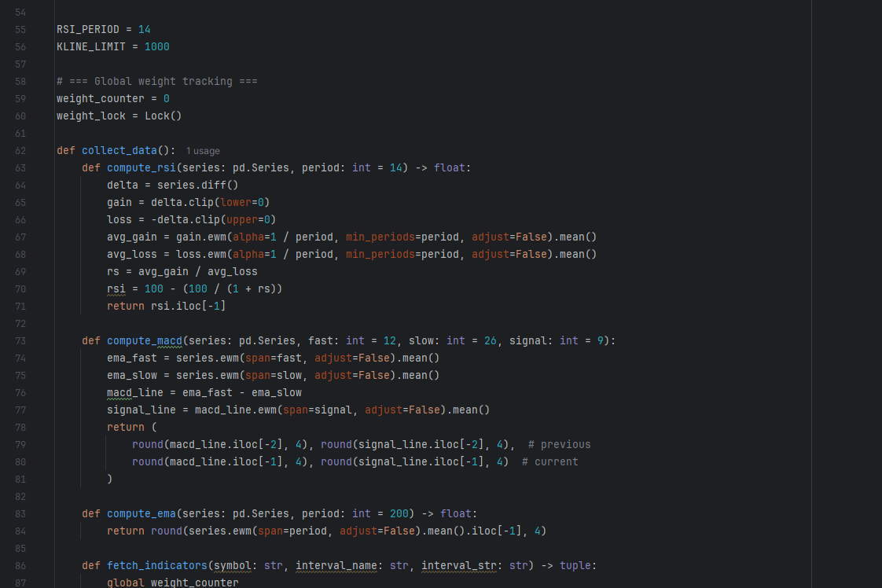Click the value 1000 of KLINE_LIMIT
The height and width of the screenshot is (588, 882).
pyautogui.click(x=156, y=46)
